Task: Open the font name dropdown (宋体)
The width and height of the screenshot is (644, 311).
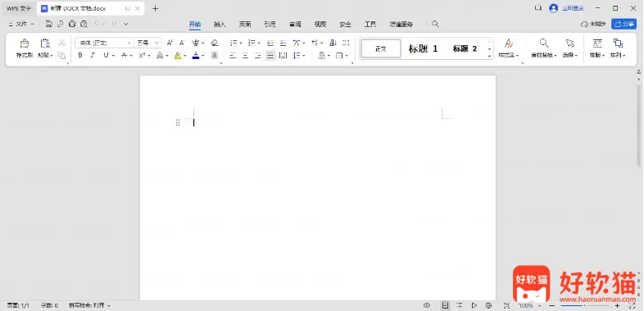Action: (x=129, y=43)
